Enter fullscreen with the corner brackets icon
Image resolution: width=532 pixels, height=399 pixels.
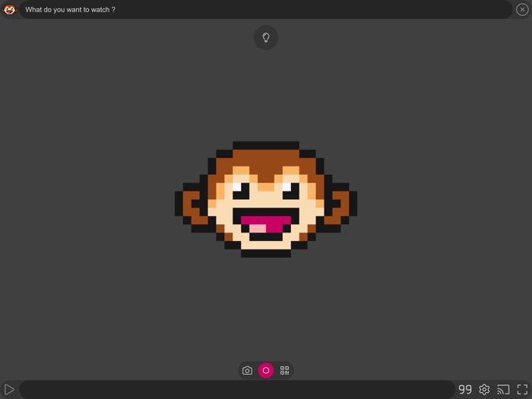pyautogui.click(x=523, y=389)
